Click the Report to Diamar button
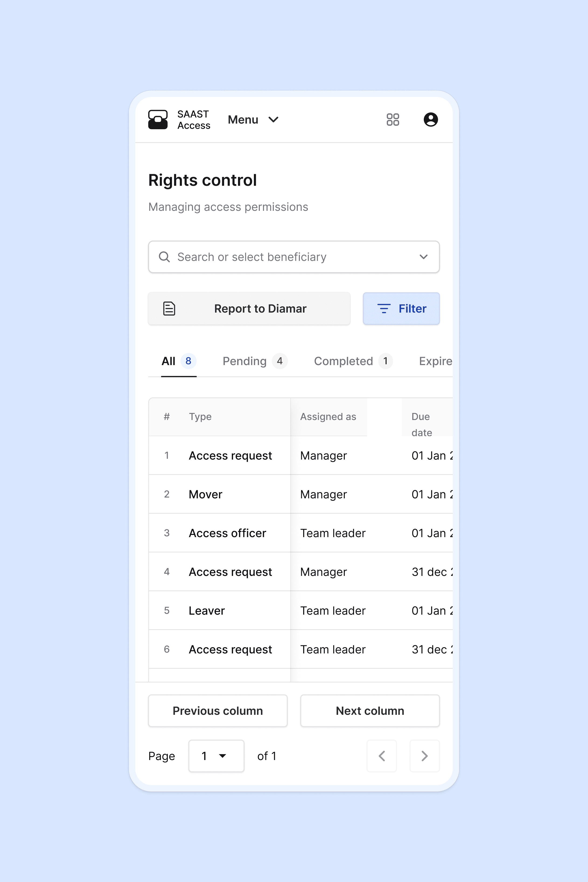The height and width of the screenshot is (882, 588). (x=249, y=308)
